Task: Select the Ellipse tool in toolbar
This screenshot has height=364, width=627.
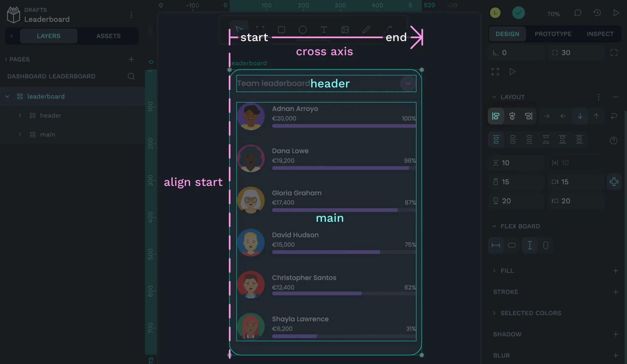Action: pyautogui.click(x=302, y=29)
